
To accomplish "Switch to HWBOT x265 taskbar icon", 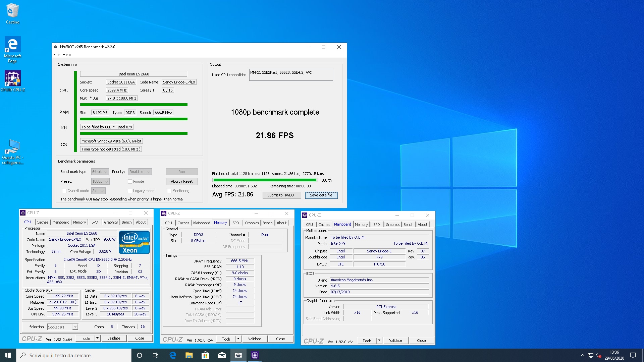I will pyautogui.click(x=238, y=355).
